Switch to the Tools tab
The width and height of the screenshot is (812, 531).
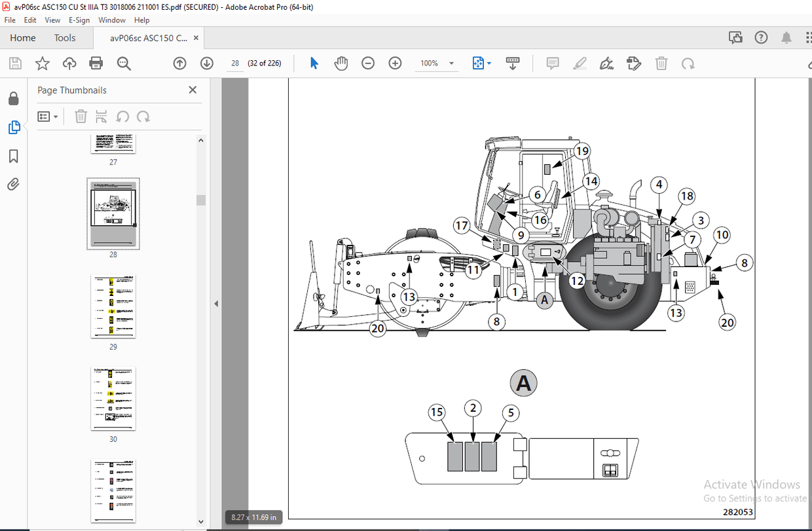pyautogui.click(x=64, y=37)
